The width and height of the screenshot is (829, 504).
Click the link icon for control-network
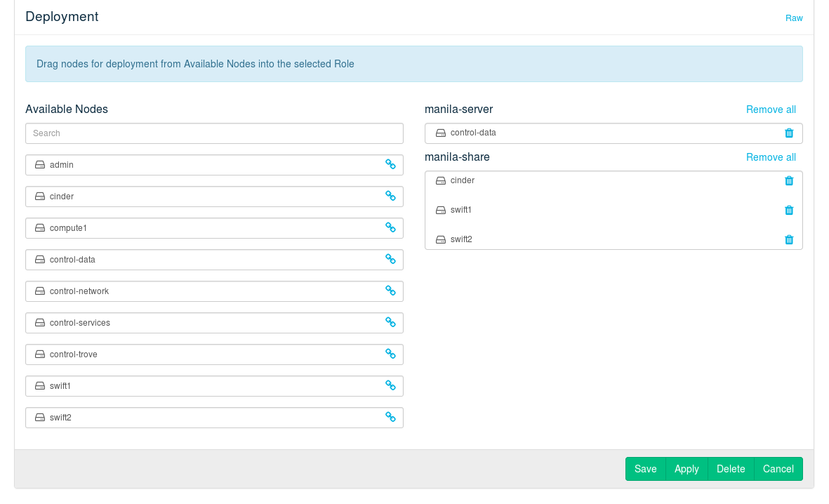390,291
